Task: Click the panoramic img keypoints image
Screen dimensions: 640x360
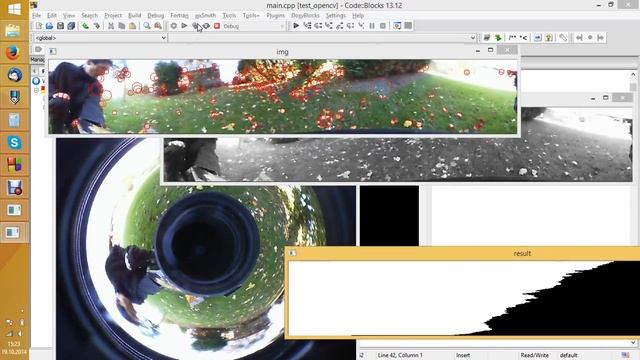Action: point(282,96)
